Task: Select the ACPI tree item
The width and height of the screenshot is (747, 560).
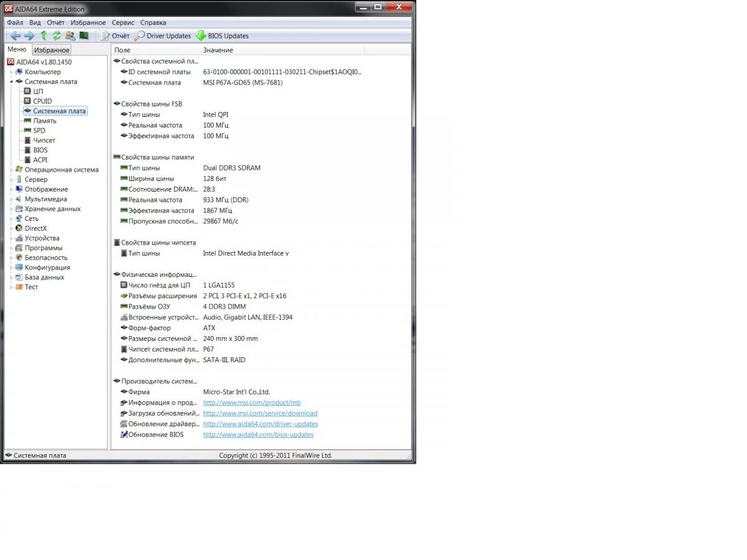Action: click(x=40, y=160)
